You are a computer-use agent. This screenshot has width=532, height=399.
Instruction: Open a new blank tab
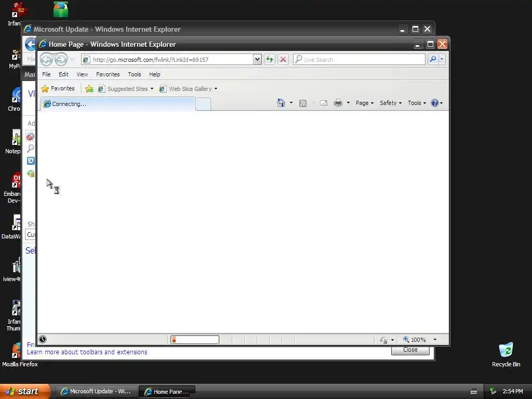203,104
